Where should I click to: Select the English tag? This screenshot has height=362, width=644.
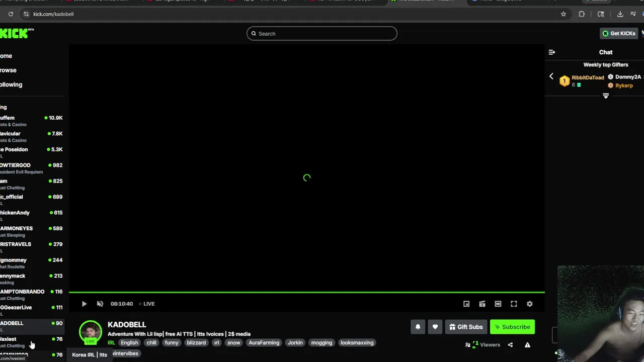pyautogui.click(x=129, y=343)
